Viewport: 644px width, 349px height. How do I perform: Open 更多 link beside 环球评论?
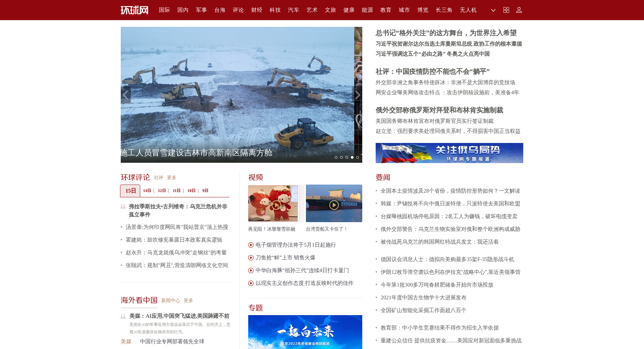tap(171, 178)
